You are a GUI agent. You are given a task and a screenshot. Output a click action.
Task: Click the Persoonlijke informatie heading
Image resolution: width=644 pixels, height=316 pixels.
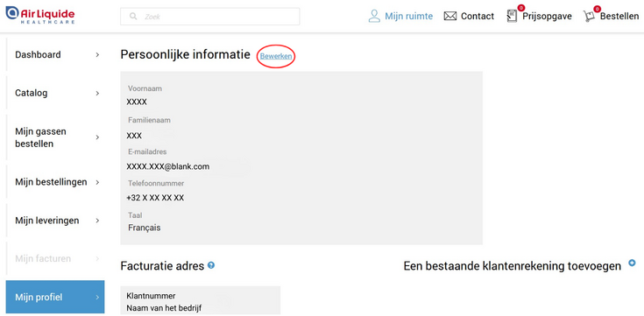pos(185,54)
